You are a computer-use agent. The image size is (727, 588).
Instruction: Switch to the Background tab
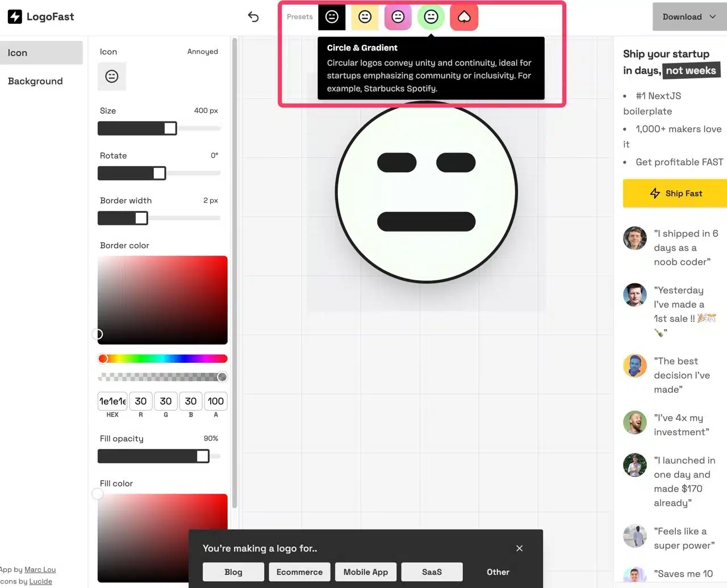coord(35,81)
